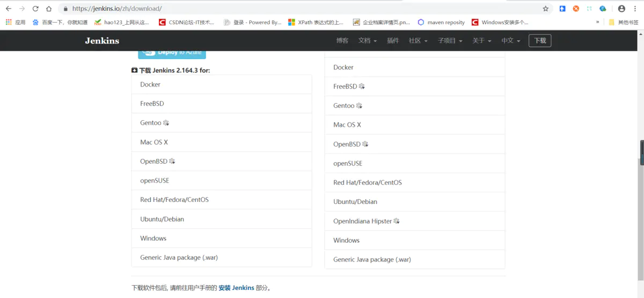The height and width of the screenshot is (298, 644).
Task: Select Red Hat/Fedora/CentOS in the right list
Action: (415, 183)
